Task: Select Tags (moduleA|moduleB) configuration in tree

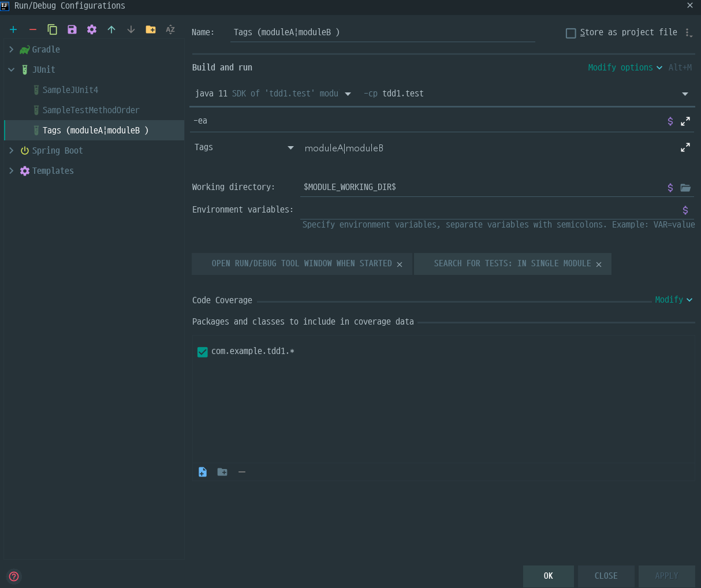Action: point(94,131)
